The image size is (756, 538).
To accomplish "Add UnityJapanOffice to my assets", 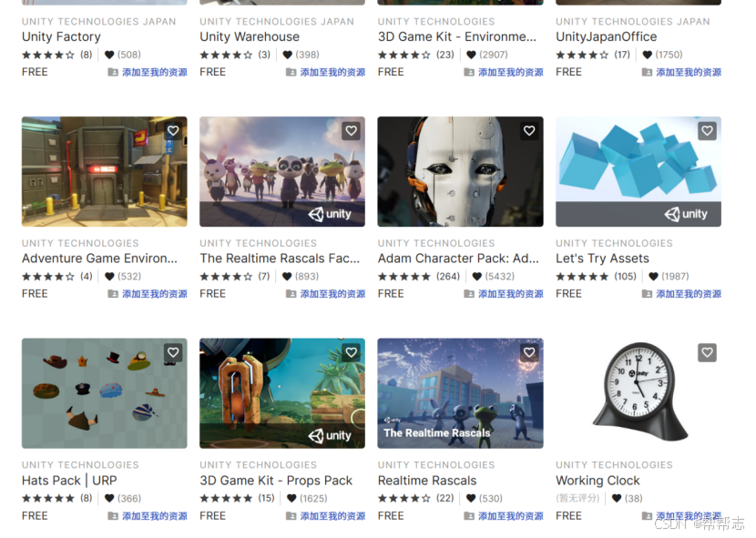I will [681, 72].
